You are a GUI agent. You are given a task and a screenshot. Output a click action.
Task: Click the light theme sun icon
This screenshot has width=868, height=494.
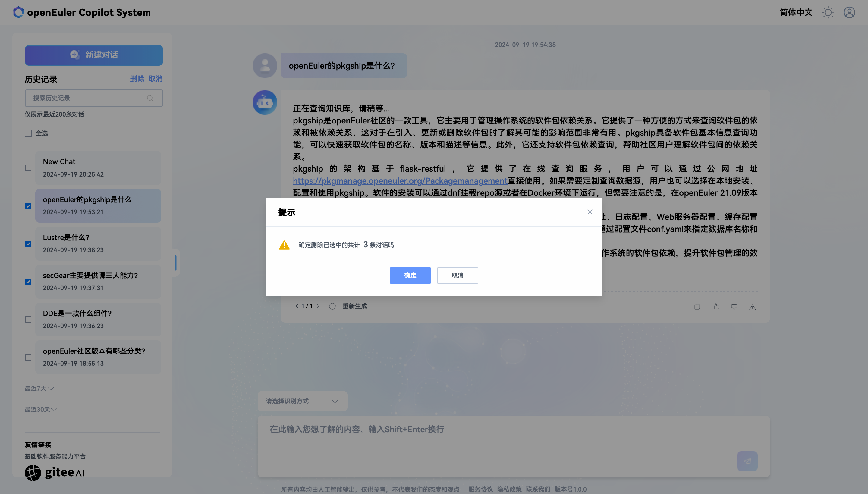[x=828, y=13]
